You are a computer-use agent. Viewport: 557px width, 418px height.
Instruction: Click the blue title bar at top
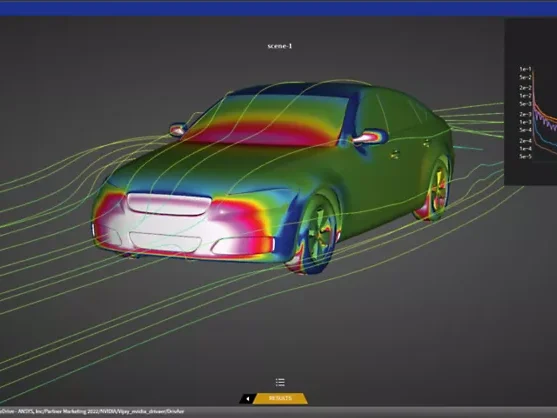coord(278,8)
